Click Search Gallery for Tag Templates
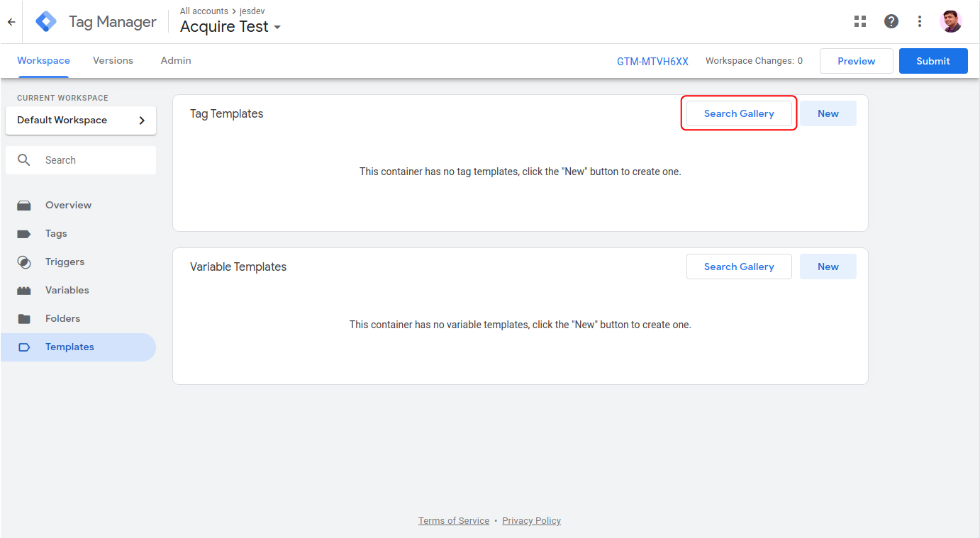This screenshot has width=980, height=538. click(739, 113)
